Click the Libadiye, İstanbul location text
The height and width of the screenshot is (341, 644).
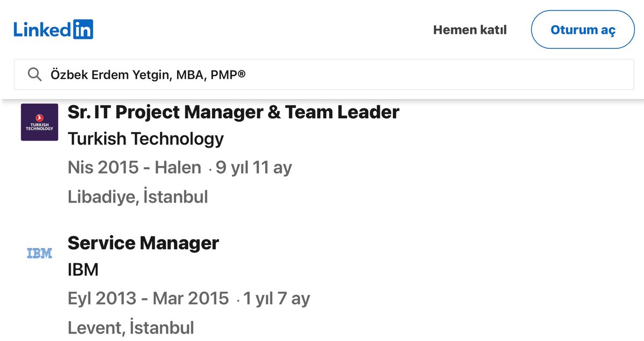tap(137, 197)
